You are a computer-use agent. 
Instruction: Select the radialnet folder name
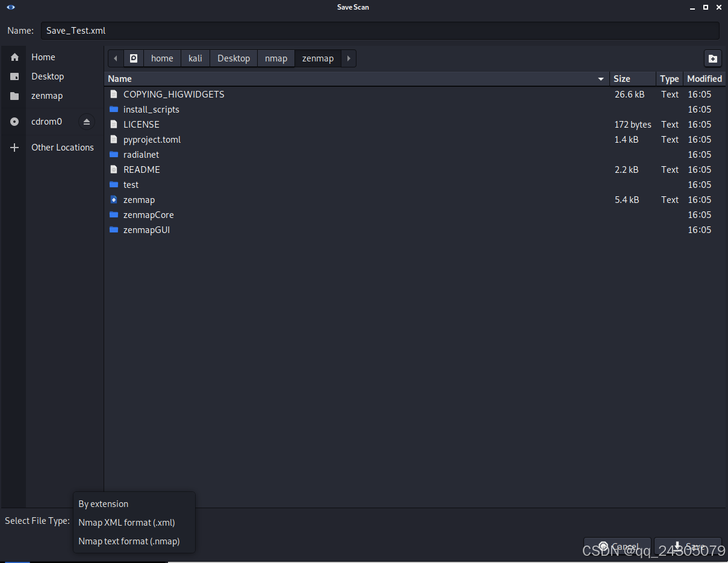pyautogui.click(x=141, y=155)
